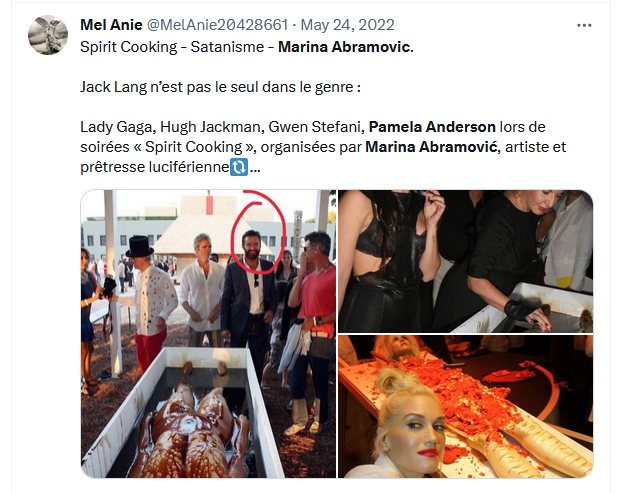Viewport: 627px width, 493px height.
Task: Open the left photo with the red circle
Action: point(208,334)
